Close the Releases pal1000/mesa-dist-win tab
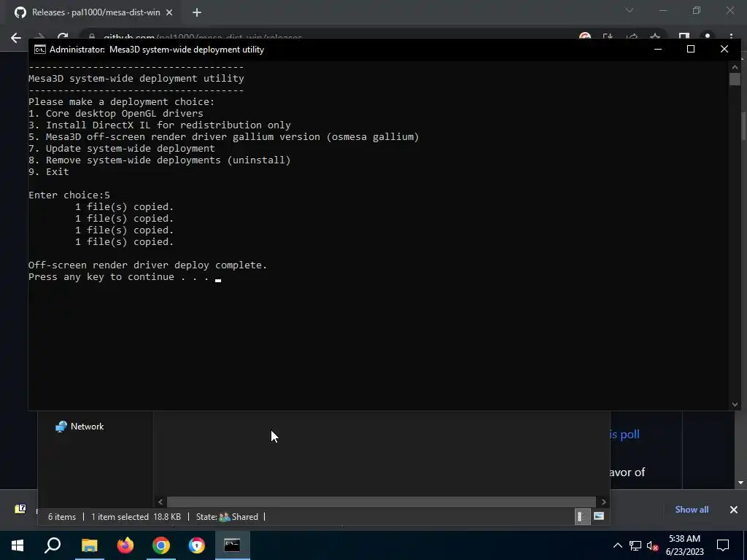 pyautogui.click(x=169, y=12)
